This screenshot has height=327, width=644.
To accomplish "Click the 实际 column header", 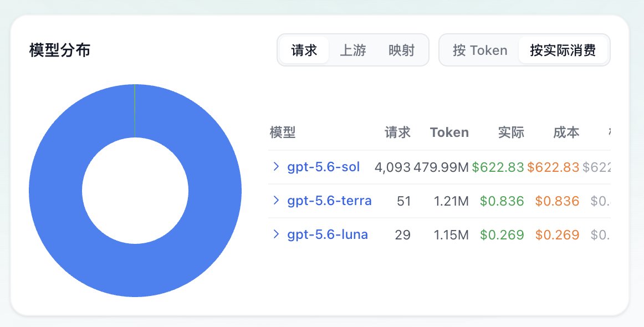I will point(511,132).
